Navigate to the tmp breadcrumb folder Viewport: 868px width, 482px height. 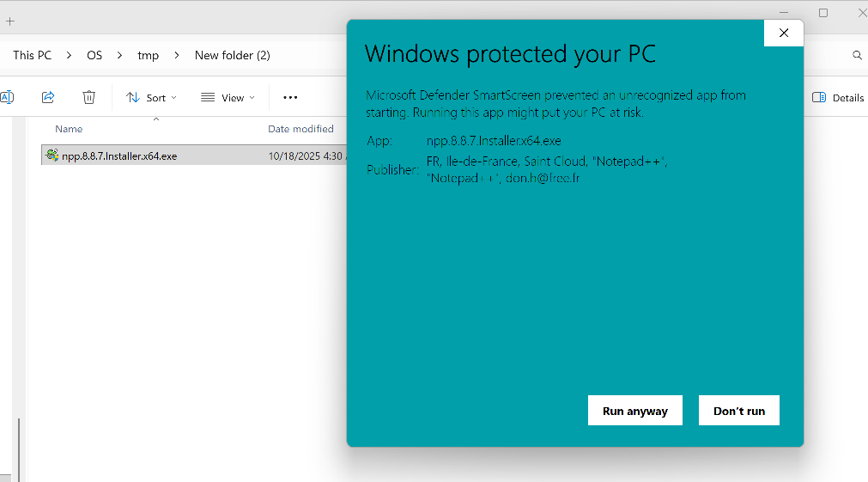click(x=148, y=55)
